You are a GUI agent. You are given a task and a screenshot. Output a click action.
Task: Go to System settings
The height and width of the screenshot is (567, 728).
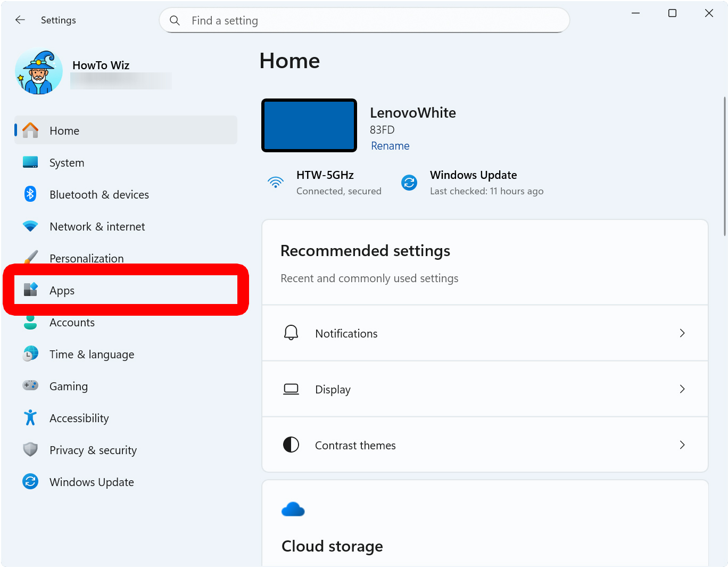click(x=67, y=163)
